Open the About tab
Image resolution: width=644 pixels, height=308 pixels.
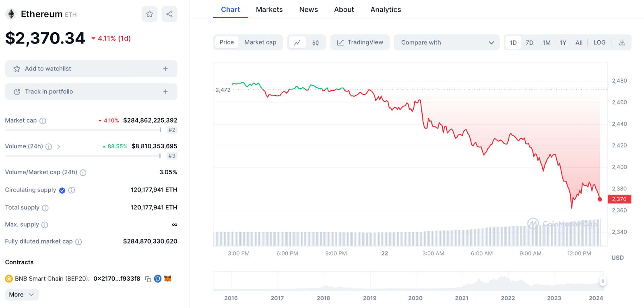pos(344,10)
